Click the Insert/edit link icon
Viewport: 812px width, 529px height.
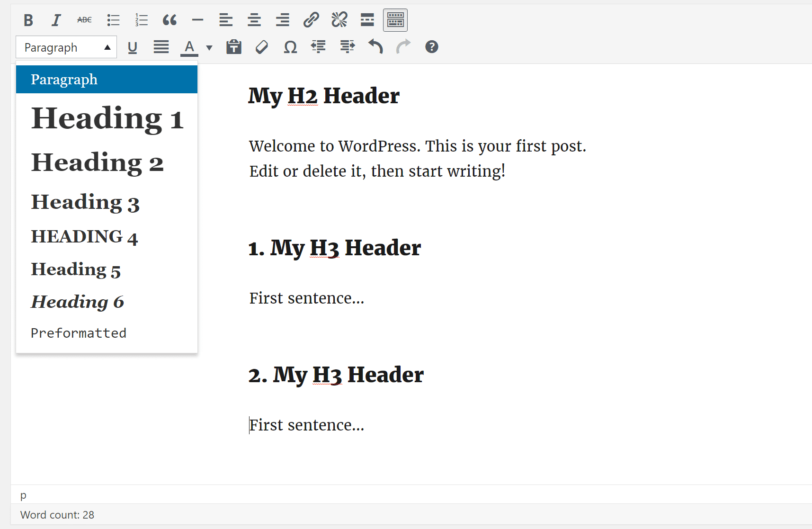[x=311, y=20]
